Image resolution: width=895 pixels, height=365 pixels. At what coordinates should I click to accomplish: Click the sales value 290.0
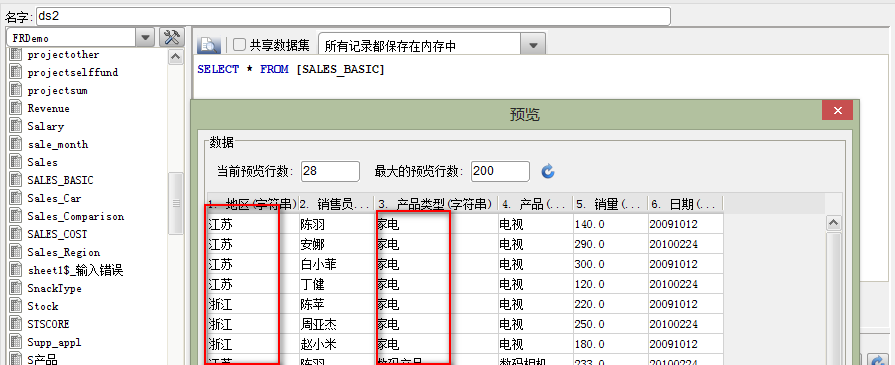pyautogui.click(x=610, y=244)
